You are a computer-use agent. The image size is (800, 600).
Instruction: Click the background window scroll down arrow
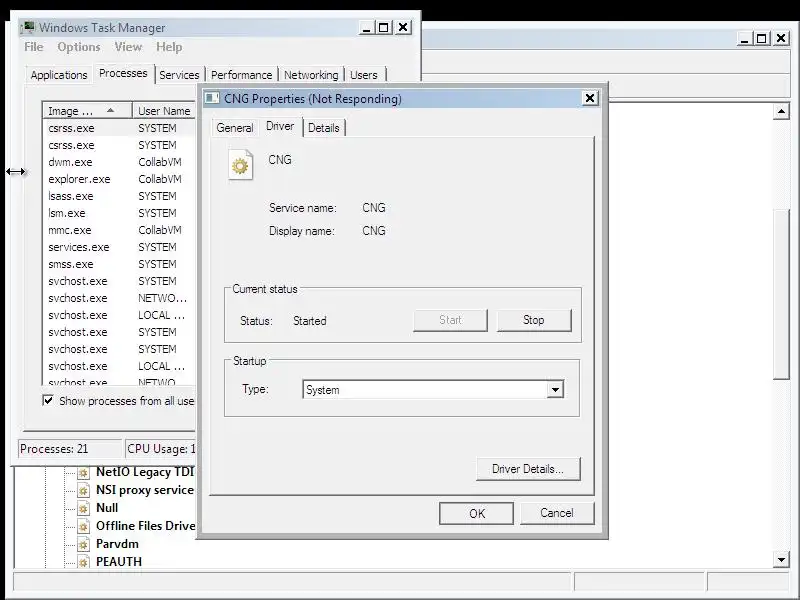(x=781, y=560)
